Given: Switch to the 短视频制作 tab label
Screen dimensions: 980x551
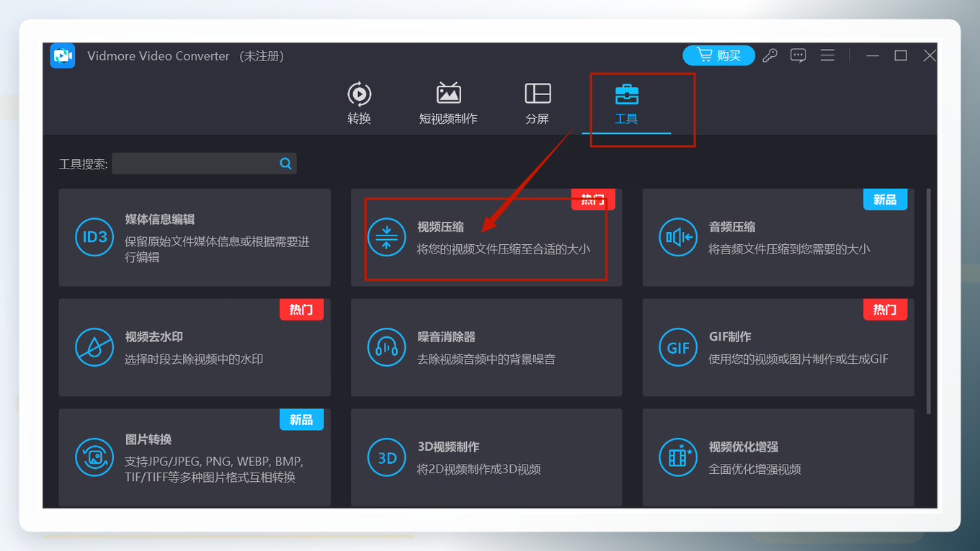Looking at the screenshot, I should pos(448,118).
